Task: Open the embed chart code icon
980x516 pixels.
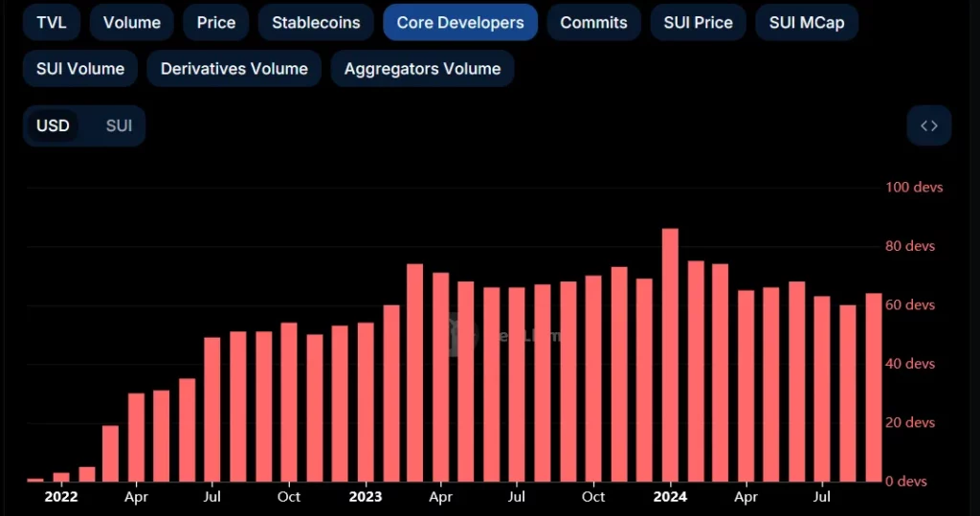Action: pos(928,125)
